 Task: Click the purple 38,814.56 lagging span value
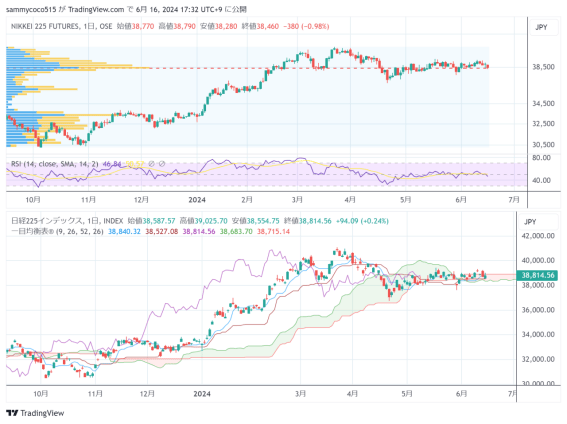pos(199,231)
